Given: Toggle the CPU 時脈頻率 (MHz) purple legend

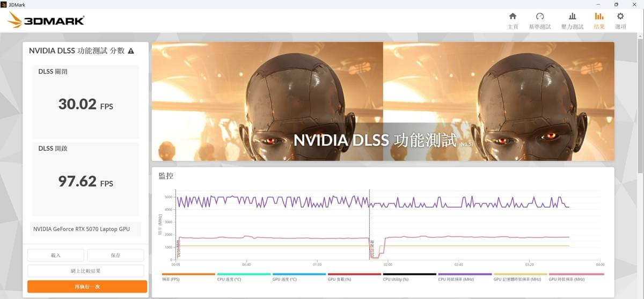Looking at the screenshot, I should [465, 277].
